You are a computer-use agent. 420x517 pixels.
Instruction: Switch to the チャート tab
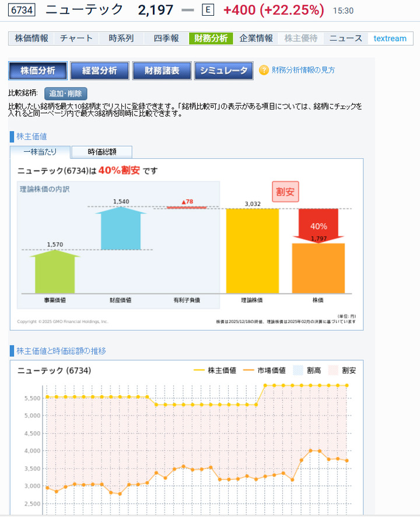click(76, 39)
